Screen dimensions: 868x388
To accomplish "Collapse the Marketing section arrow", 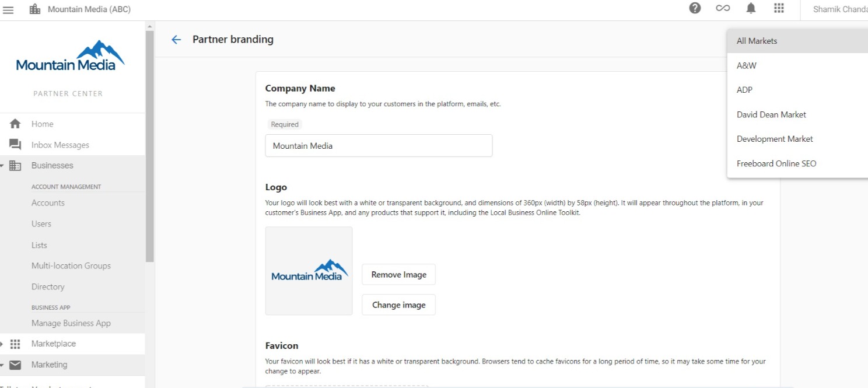I will click(x=2, y=365).
